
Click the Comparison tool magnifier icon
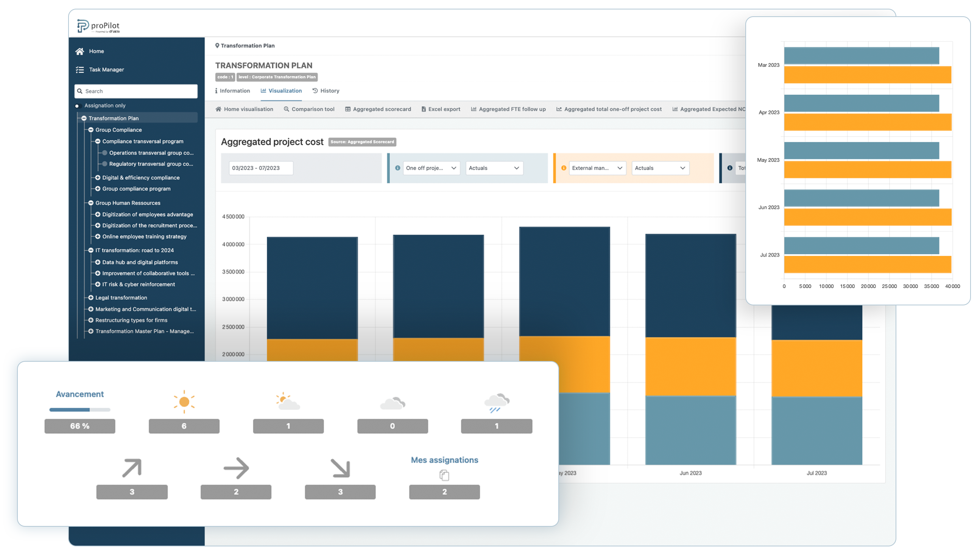click(286, 109)
